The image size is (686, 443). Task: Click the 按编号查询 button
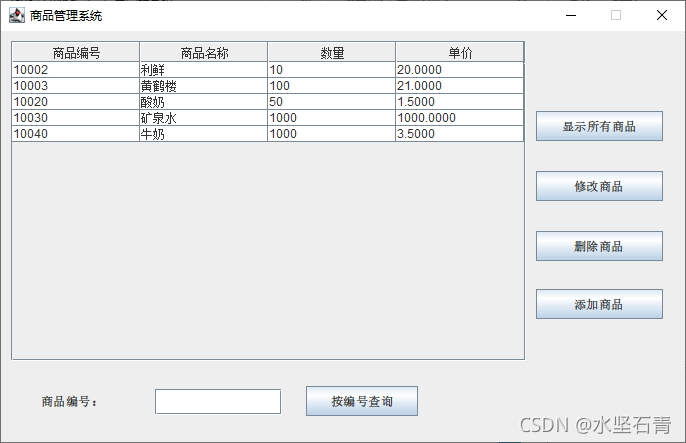pyautogui.click(x=362, y=401)
